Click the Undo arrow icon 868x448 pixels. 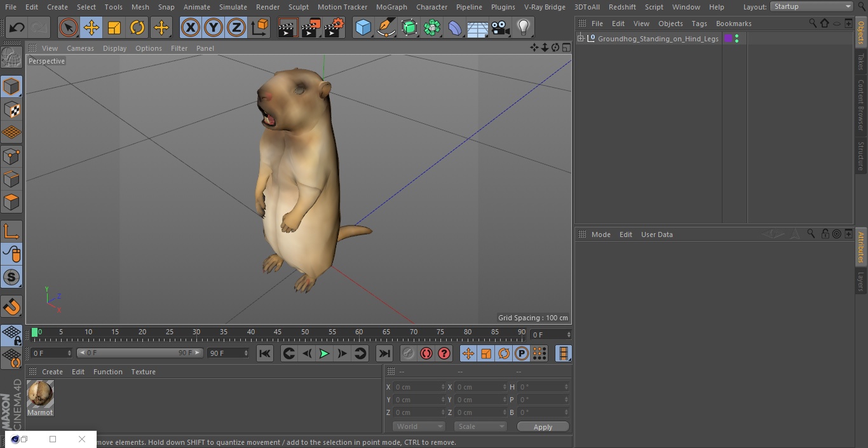pos(17,27)
